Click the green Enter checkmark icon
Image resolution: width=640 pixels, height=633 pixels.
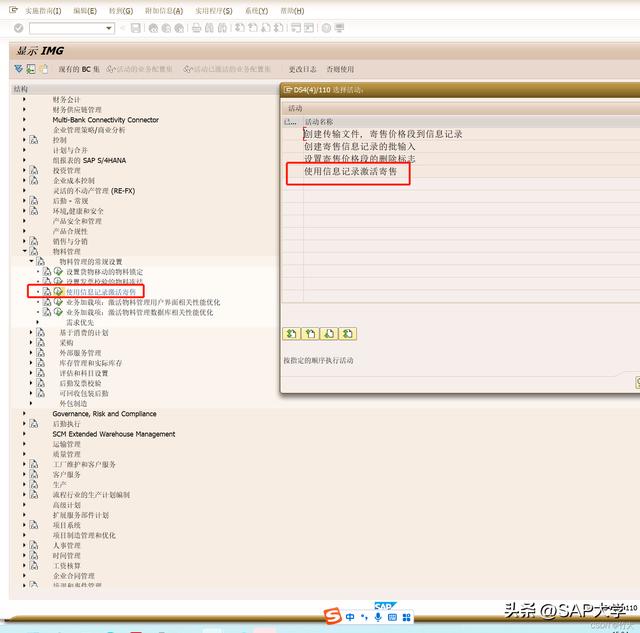click(x=18, y=28)
